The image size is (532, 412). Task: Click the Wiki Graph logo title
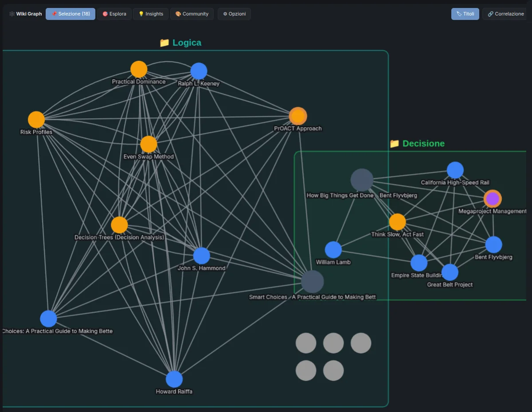click(x=25, y=14)
